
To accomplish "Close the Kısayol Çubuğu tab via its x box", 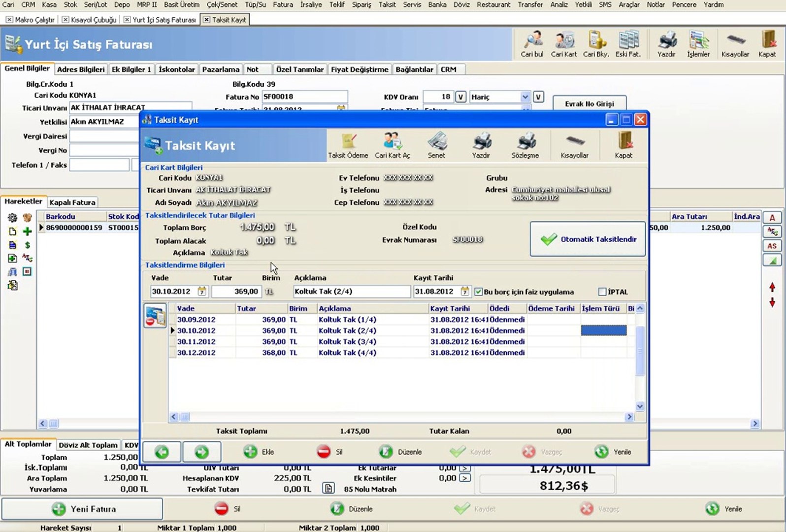I will point(65,20).
